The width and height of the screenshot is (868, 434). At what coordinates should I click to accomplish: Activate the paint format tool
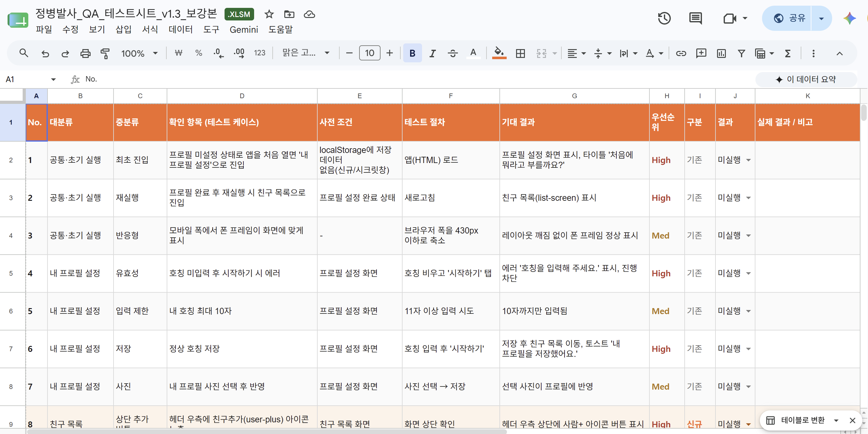pos(105,53)
